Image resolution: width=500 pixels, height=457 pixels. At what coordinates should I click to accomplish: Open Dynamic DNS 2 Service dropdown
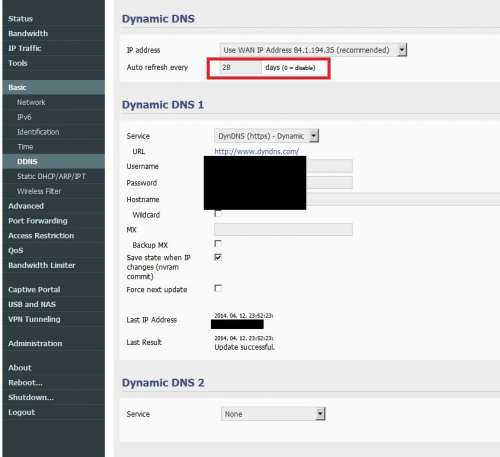[273, 414]
